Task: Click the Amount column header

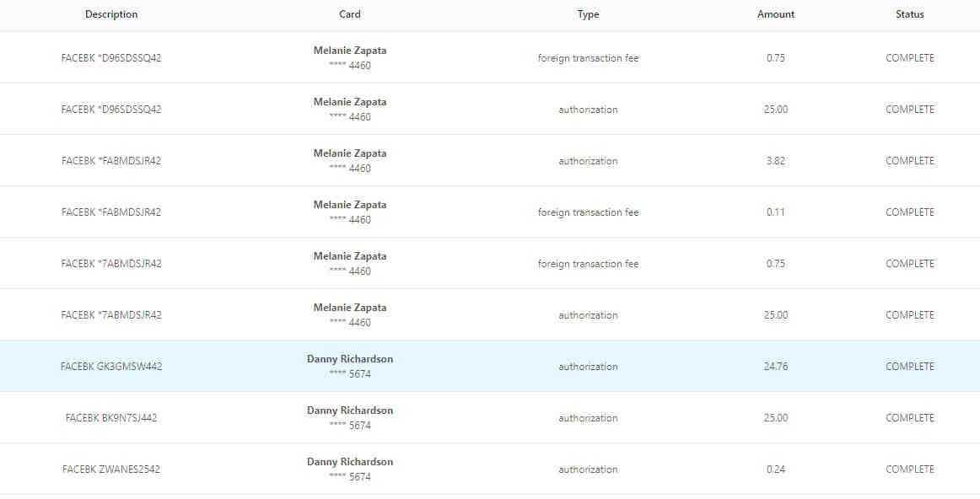Action: (776, 14)
